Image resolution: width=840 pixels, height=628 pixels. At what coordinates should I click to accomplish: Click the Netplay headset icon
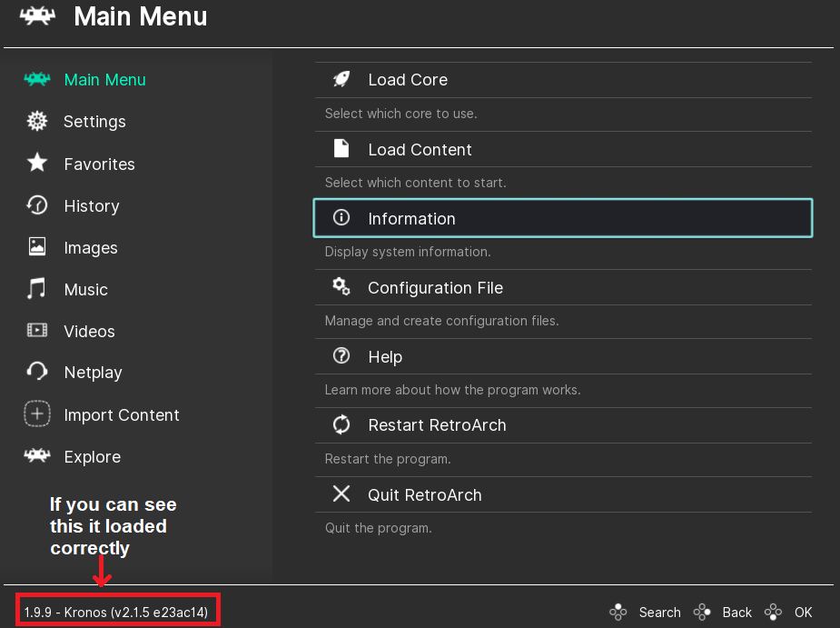tap(37, 372)
